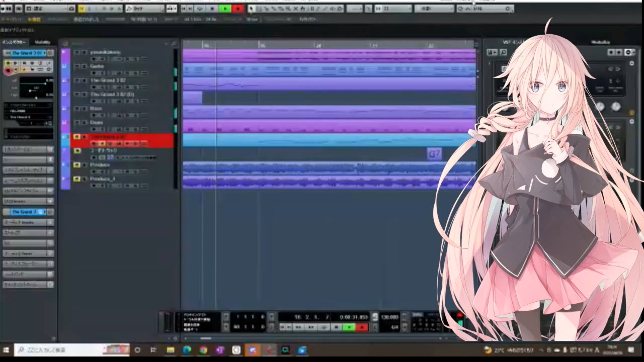
Task: Click the green Play button in transport panel
Action: (x=349, y=327)
